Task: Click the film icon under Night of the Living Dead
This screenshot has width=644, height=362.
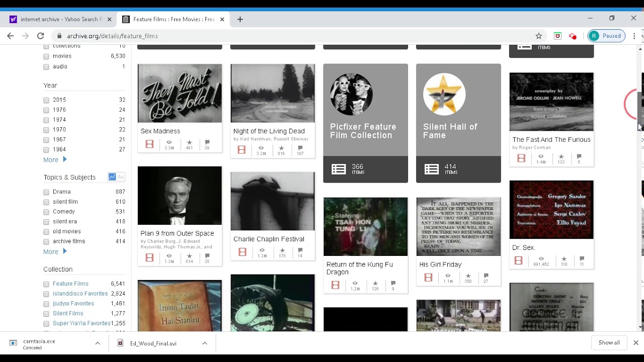Action: (x=242, y=150)
